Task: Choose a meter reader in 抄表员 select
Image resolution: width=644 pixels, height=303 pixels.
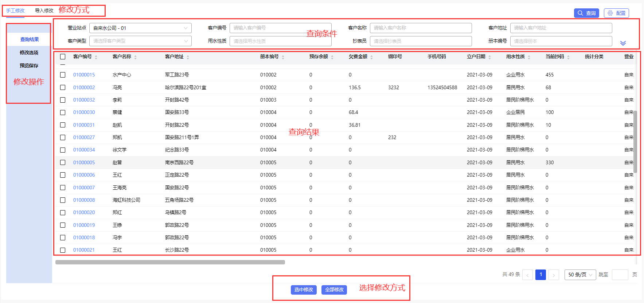Action: point(421,41)
